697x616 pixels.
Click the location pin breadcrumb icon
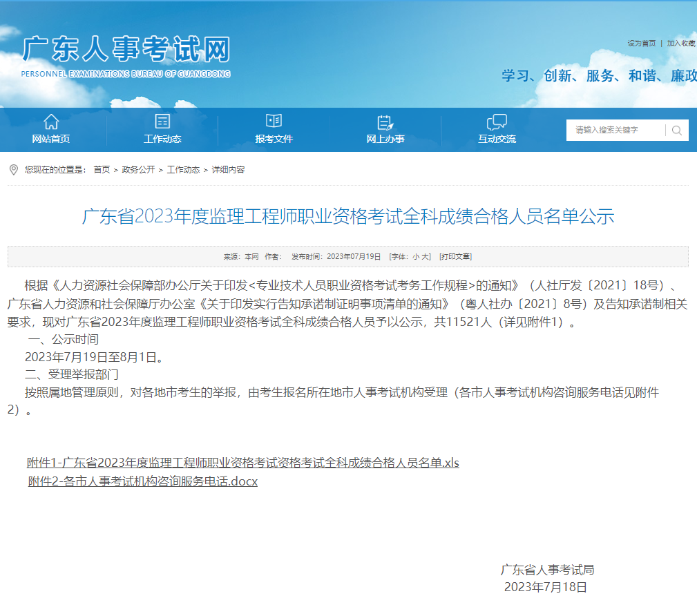pyautogui.click(x=12, y=170)
